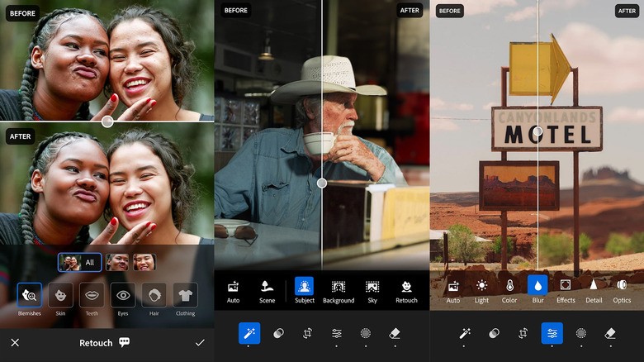The height and width of the screenshot is (362, 644).
Task: Tap the Teeth whitening icon
Action: [x=92, y=295]
